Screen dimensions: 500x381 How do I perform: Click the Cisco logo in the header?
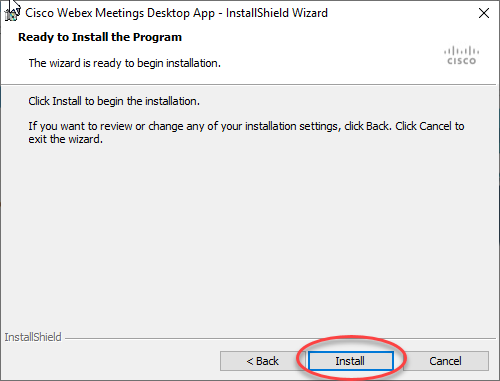pyautogui.click(x=462, y=55)
